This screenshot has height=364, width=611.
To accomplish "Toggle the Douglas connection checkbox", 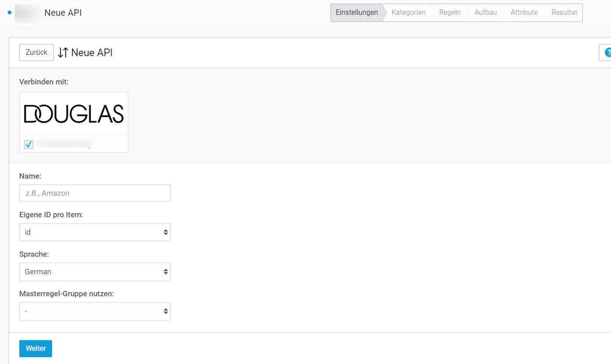I will [x=29, y=145].
